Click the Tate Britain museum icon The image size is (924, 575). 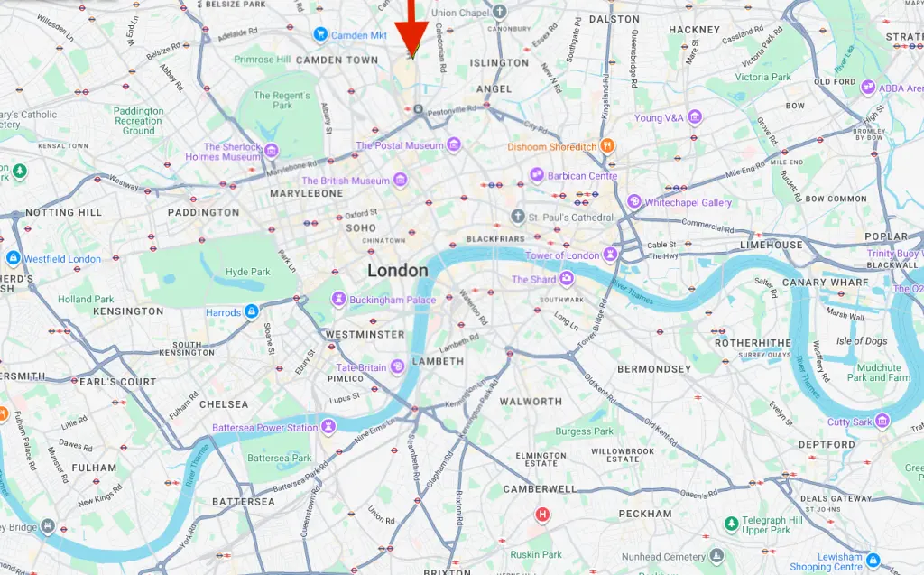(x=398, y=366)
